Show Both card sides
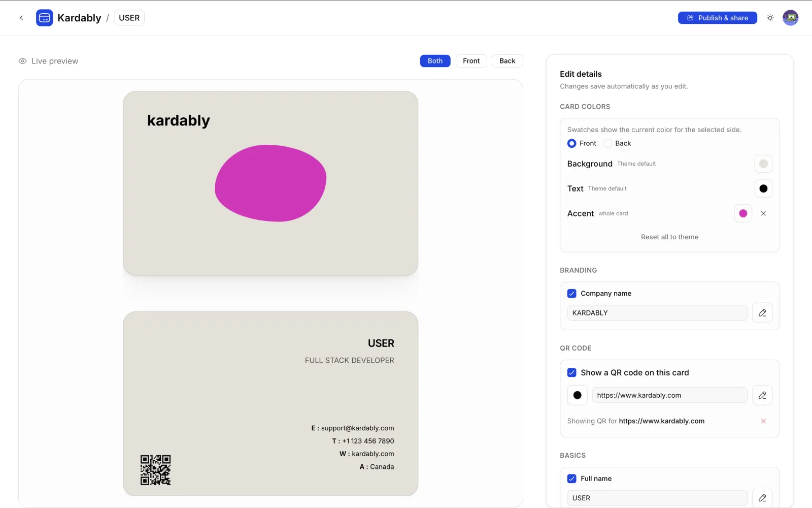 coord(435,61)
